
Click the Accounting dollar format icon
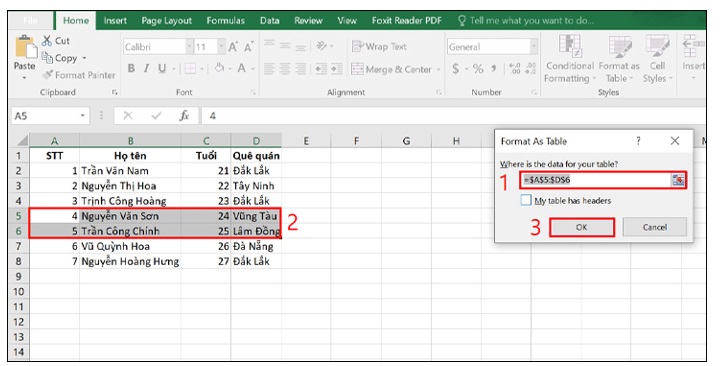[x=455, y=69]
